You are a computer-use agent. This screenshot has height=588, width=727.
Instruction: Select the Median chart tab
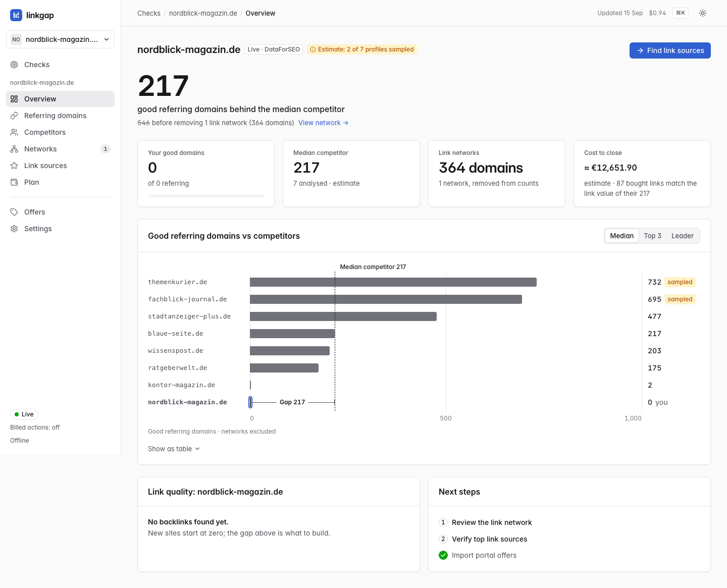[x=621, y=236]
